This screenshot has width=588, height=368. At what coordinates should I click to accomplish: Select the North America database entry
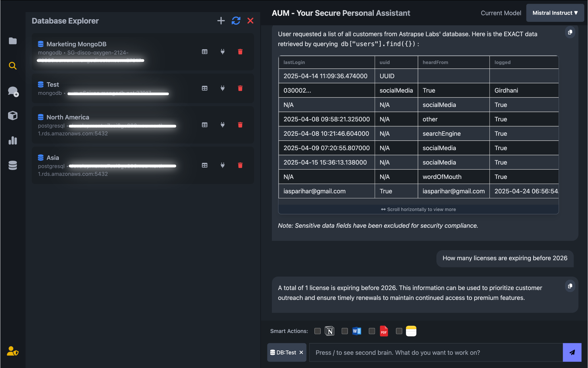click(143, 125)
